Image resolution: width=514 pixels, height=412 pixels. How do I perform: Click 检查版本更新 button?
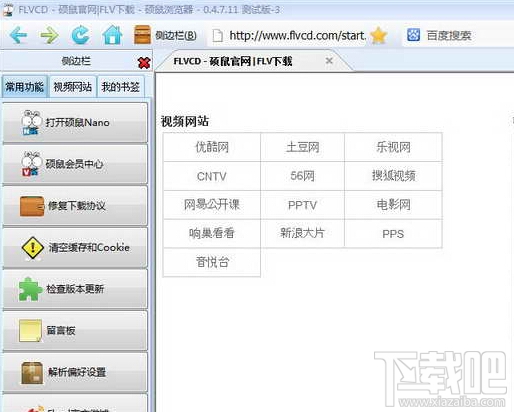tap(75, 289)
